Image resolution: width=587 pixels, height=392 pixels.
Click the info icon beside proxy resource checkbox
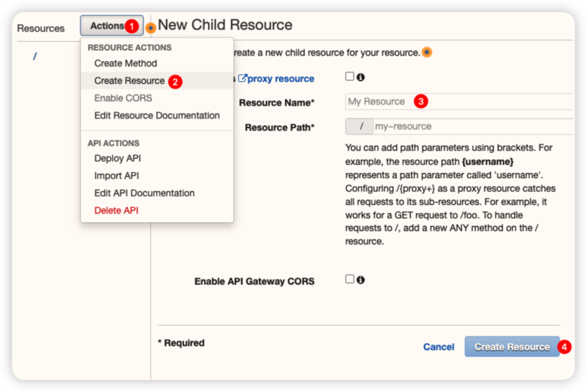(x=361, y=78)
